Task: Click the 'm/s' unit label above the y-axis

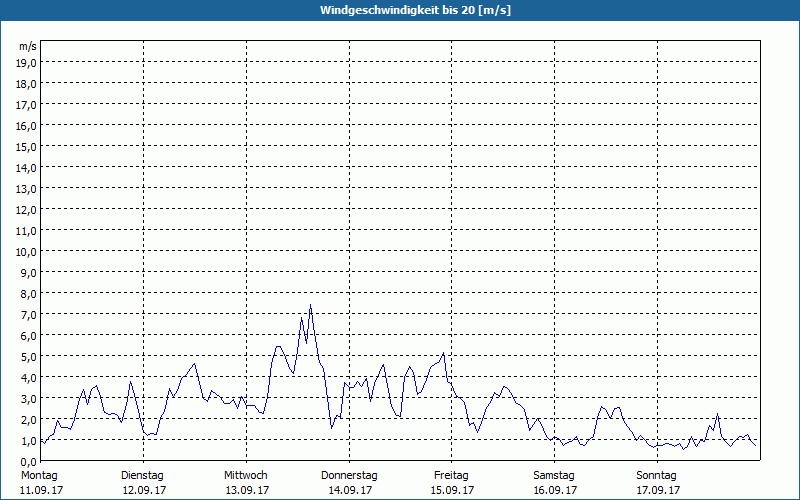Action: (x=28, y=47)
